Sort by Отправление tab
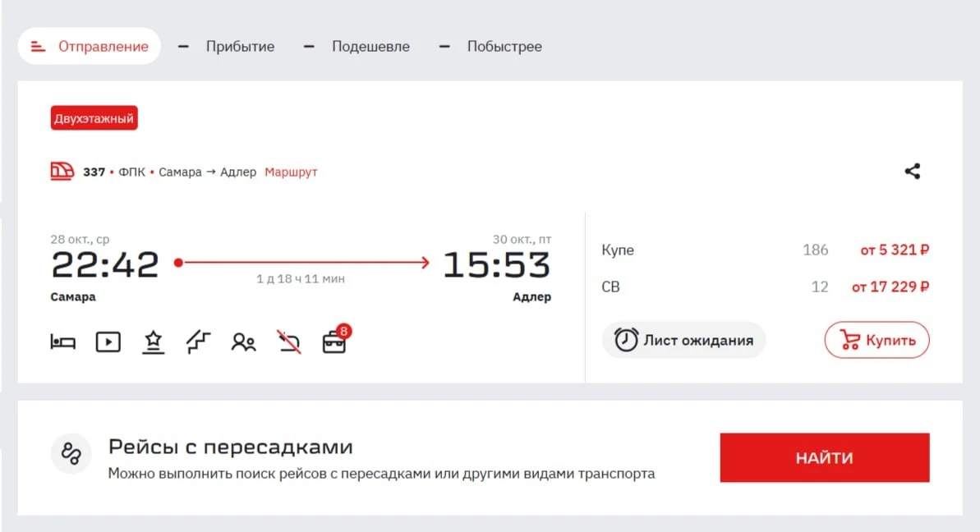Image resolution: width=980 pixels, height=532 pixels. pyautogui.click(x=90, y=46)
